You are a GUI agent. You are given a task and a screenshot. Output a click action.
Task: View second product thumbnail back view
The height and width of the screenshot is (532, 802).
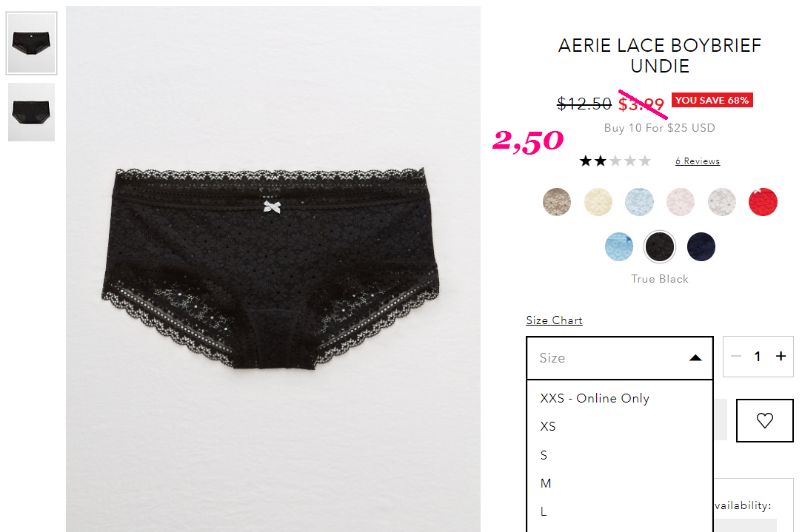(31, 112)
